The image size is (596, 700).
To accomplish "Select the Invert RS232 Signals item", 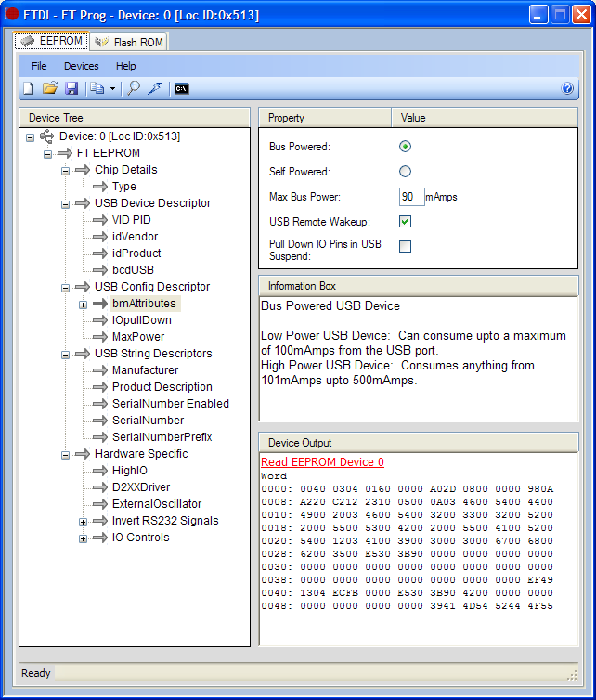I will [165, 521].
